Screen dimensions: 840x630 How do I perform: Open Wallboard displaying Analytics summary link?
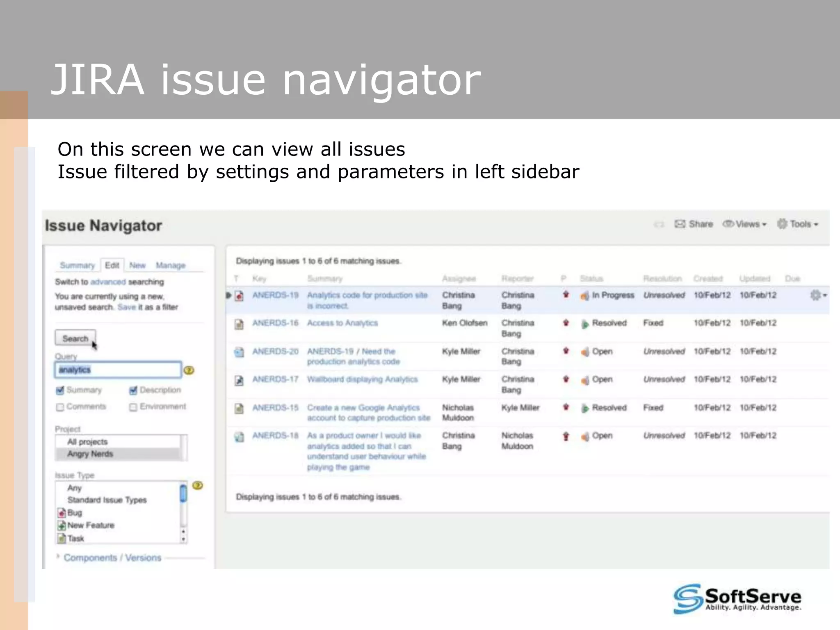[363, 379]
